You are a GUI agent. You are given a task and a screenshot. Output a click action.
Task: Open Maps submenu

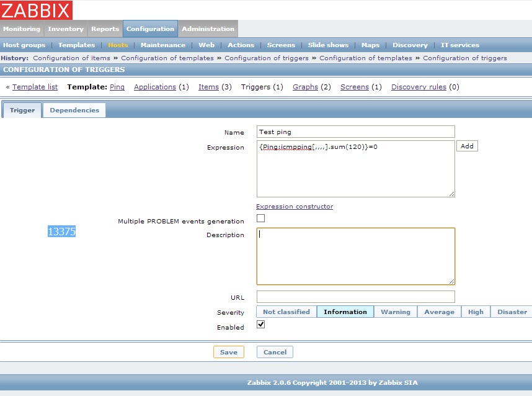pos(370,45)
